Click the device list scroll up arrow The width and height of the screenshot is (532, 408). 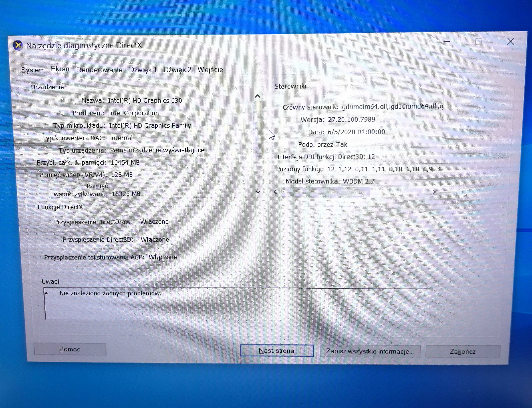258,96
